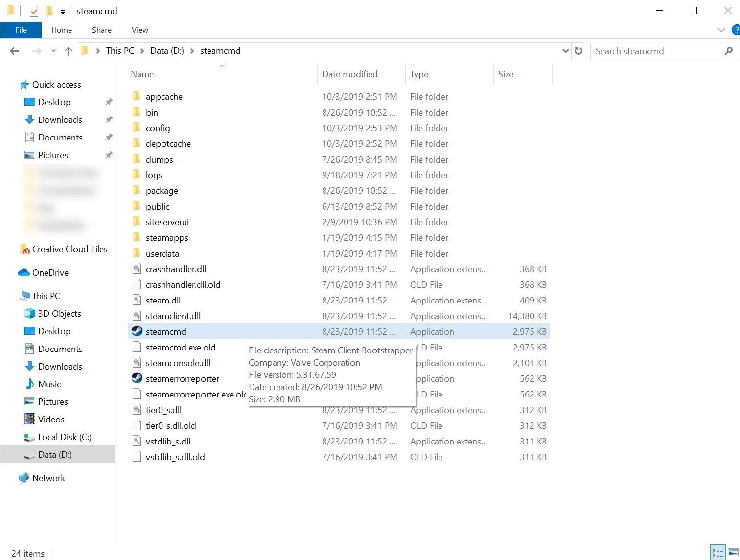This screenshot has width=740, height=560.
Task: Click the Up arrow to open parent folder
Action: pyautogui.click(x=68, y=51)
